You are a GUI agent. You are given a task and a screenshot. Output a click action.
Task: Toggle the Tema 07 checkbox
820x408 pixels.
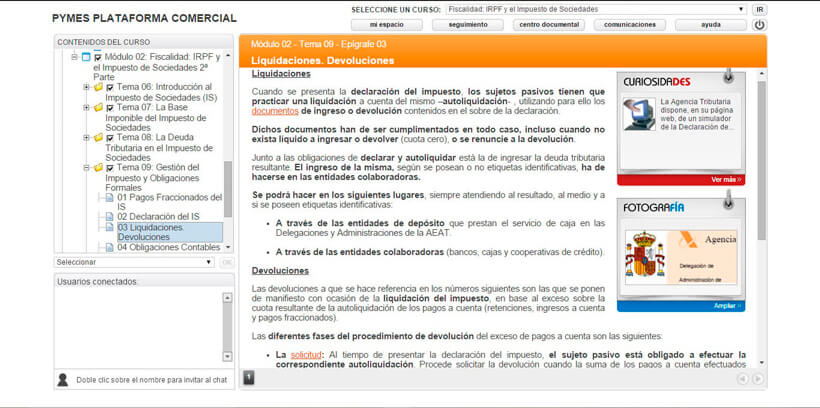pos(110,108)
